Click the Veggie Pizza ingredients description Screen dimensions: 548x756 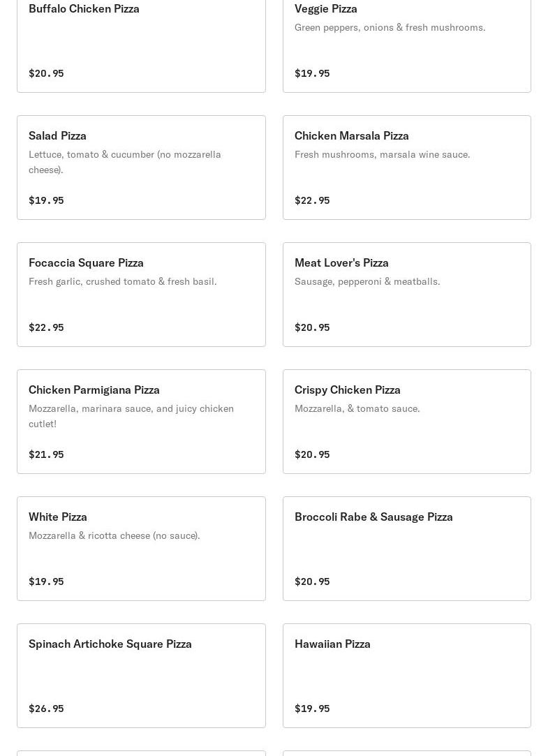[390, 27]
